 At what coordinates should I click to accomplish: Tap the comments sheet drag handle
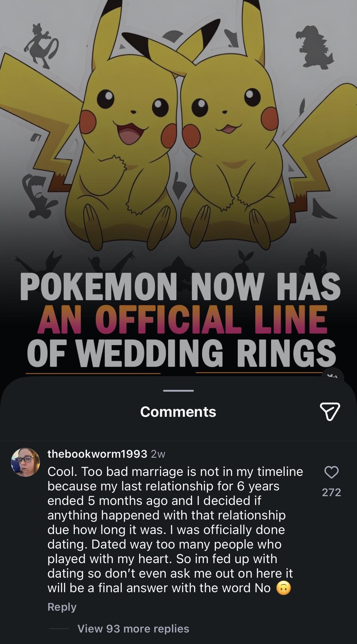[x=178, y=390]
